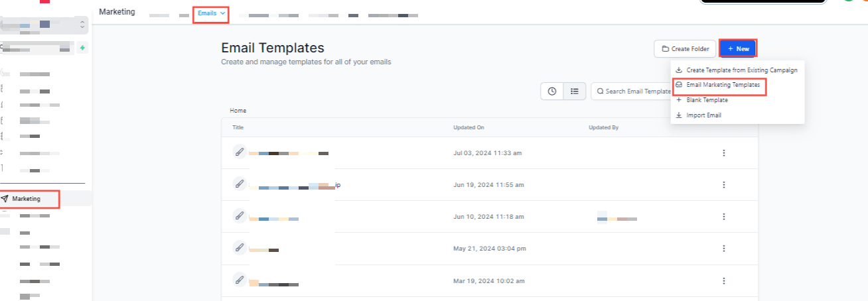This screenshot has width=868, height=301.
Task: Click date Jun 19, 2024 11:55 am
Action: [488, 185]
